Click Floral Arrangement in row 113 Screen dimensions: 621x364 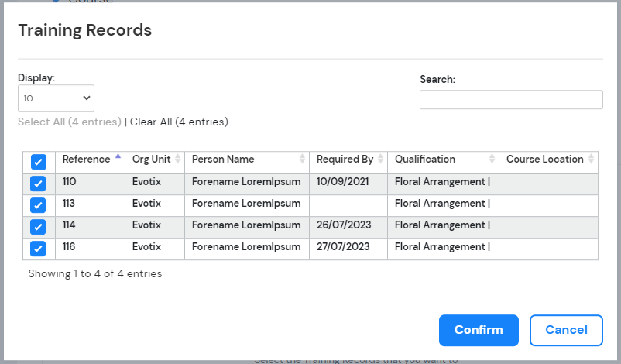(442, 203)
